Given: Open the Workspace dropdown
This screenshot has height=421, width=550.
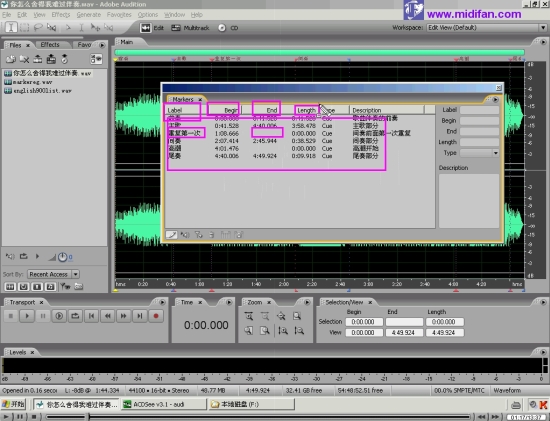Looking at the screenshot, I should click(543, 27).
